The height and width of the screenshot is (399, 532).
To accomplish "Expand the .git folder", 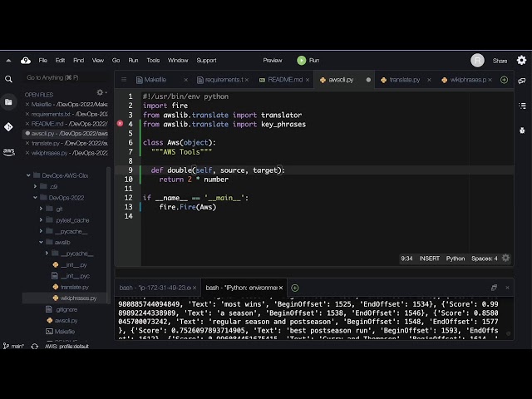I will tap(41, 209).
